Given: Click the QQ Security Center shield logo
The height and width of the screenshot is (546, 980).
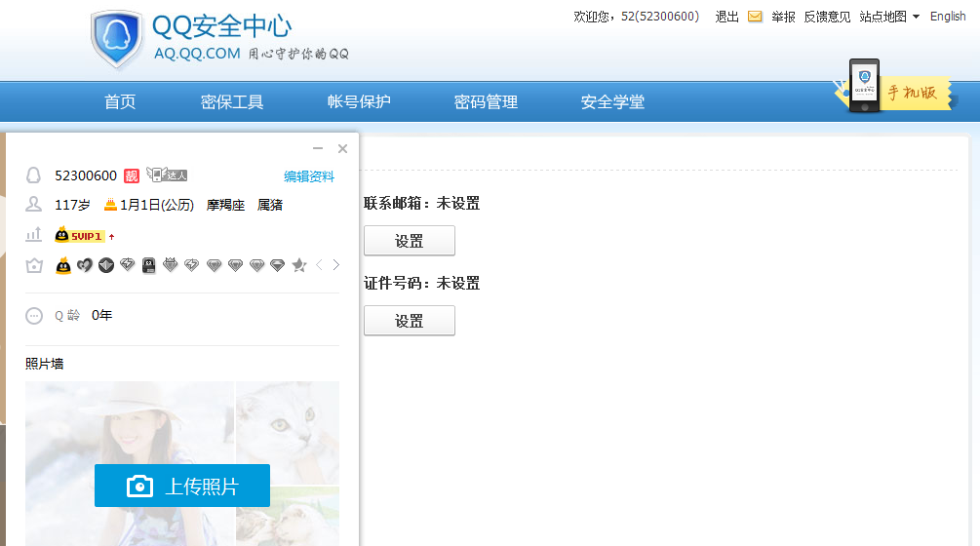Looking at the screenshot, I should pos(116,39).
